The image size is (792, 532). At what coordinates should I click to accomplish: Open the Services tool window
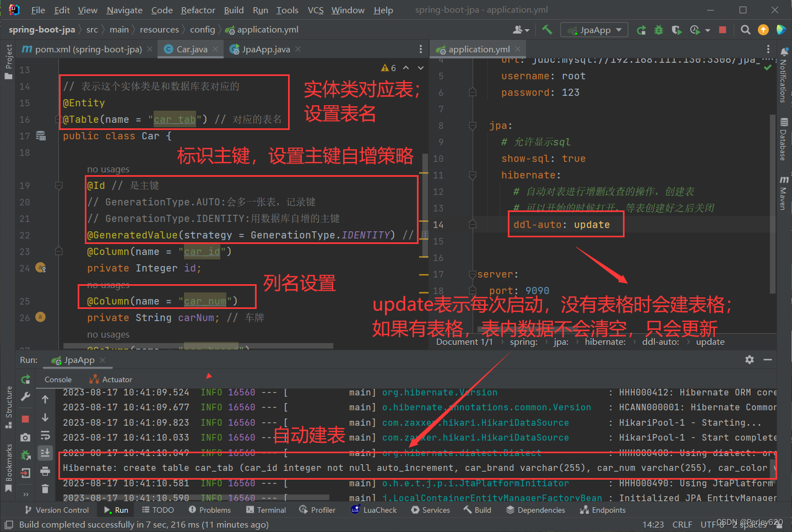pyautogui.click(x=430, y=510)
